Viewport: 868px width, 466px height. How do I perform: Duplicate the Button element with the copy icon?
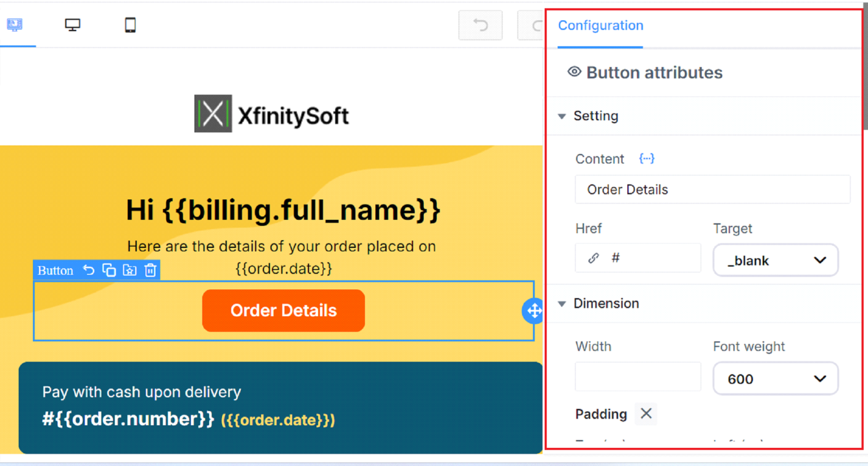(109, 270)
